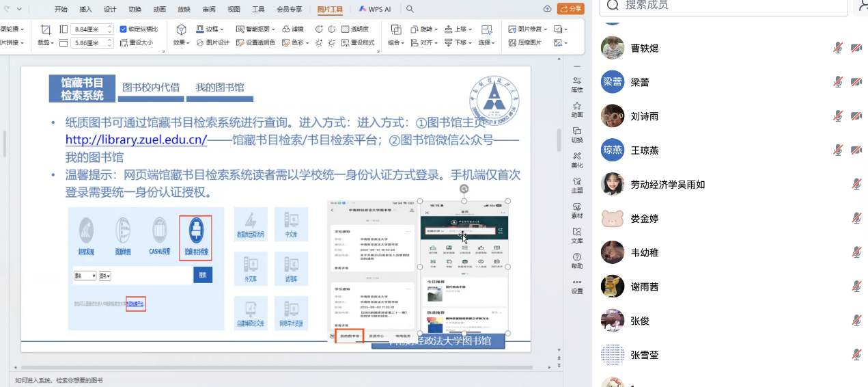The image size is (868, 387).
Task: Uncheck 锁定纵横比 lock aspect ratio checkbox
Action: tap(123, 29)
